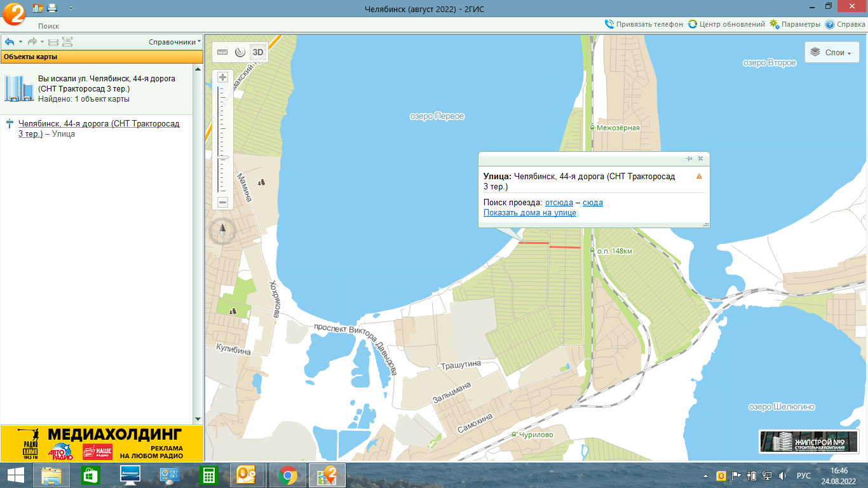Image resolution: width=868 pixels, height=488 pixels.
Task: Zoom in with the plus button
Action: [x=222, y=78]
